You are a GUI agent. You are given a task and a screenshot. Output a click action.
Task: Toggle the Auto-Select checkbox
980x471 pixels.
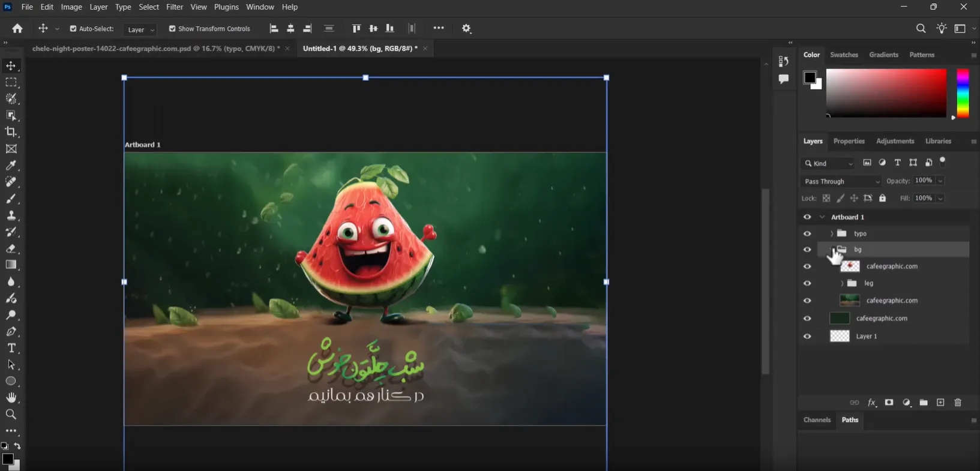(73, 29)
